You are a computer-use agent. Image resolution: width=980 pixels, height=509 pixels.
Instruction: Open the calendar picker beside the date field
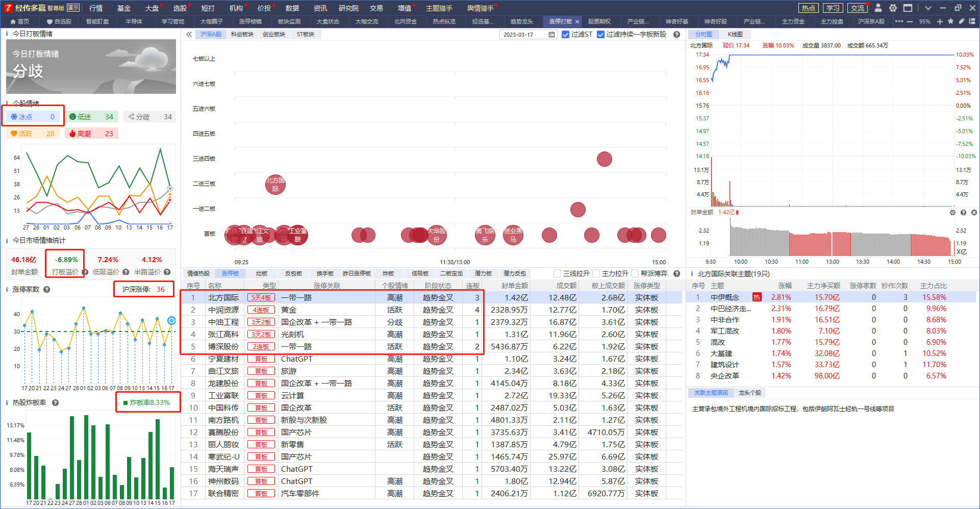click(551, 35)
